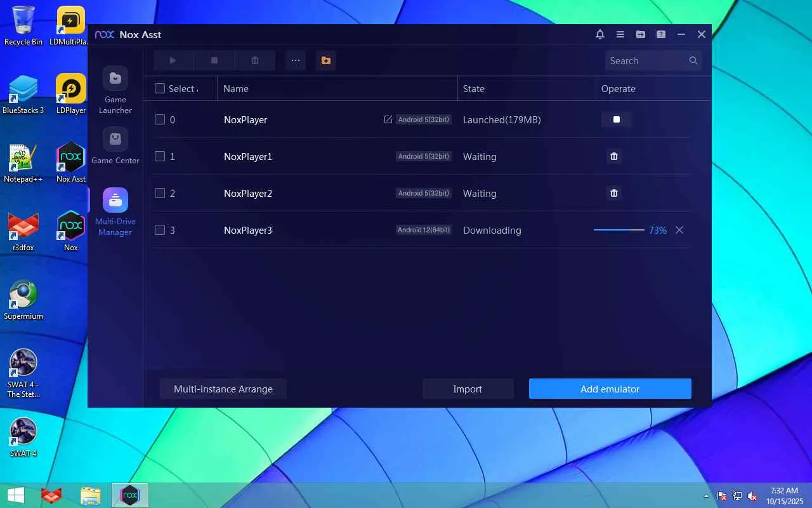Click the Android 5(32bit) tag on NoxPlayer1
This screenshot has width=812, height=508.
click(424, 156)
